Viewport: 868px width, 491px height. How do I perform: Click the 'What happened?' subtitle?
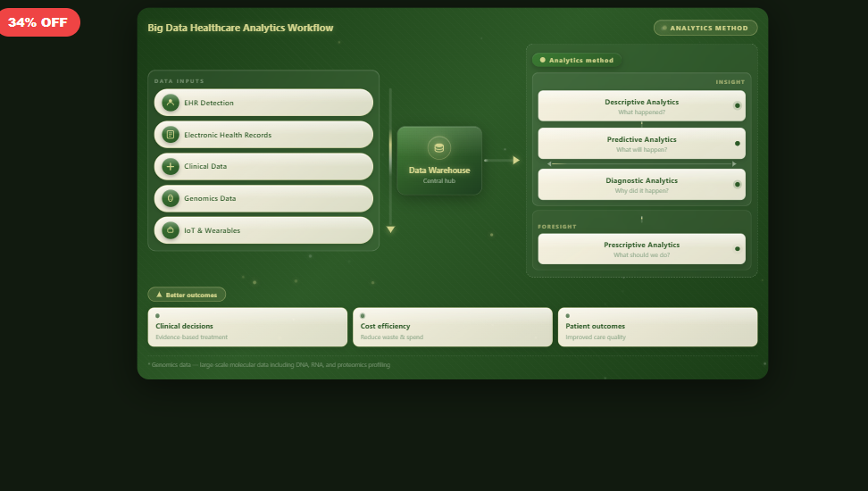(x=641, y=112)
